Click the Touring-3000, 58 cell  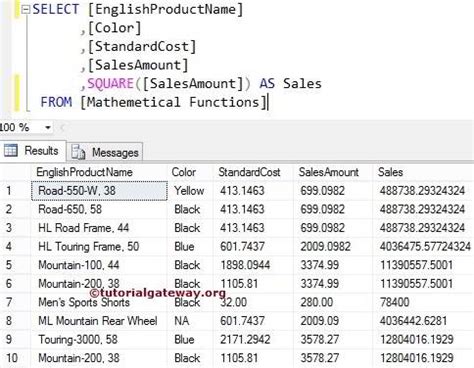coord(99,340)
